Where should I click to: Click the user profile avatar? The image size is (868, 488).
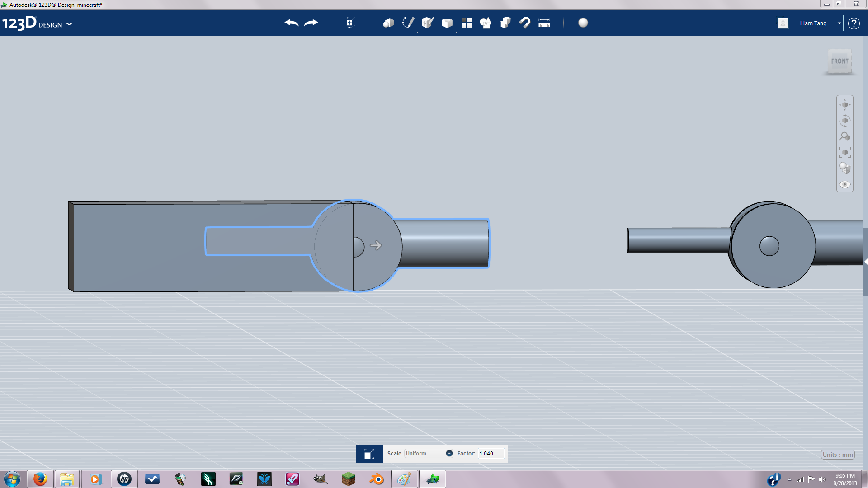coord(783,23)
